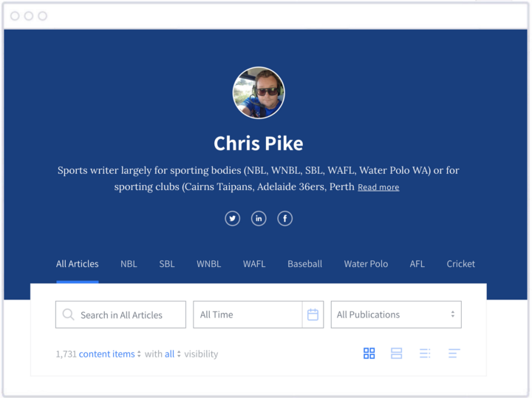Open Chris Pike's Twitter profile icon
Image resolution: width=532 pixels, height=398 pixels.
(233, 218)
